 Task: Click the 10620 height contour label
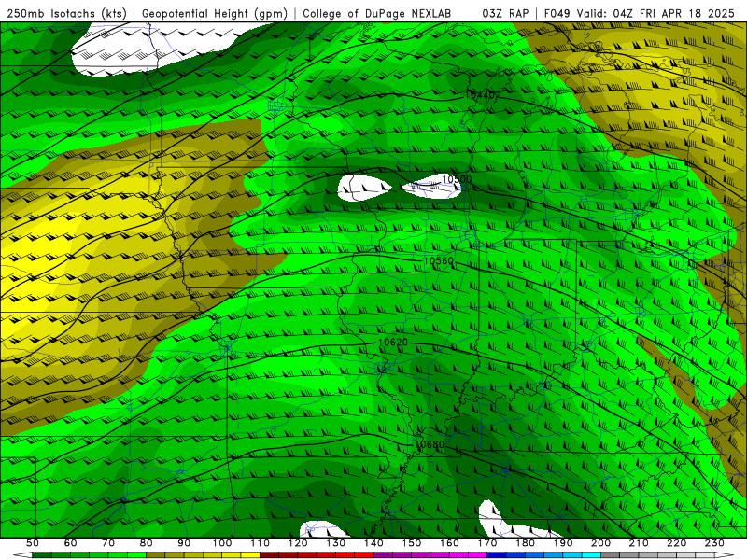[x=393, y=343]
